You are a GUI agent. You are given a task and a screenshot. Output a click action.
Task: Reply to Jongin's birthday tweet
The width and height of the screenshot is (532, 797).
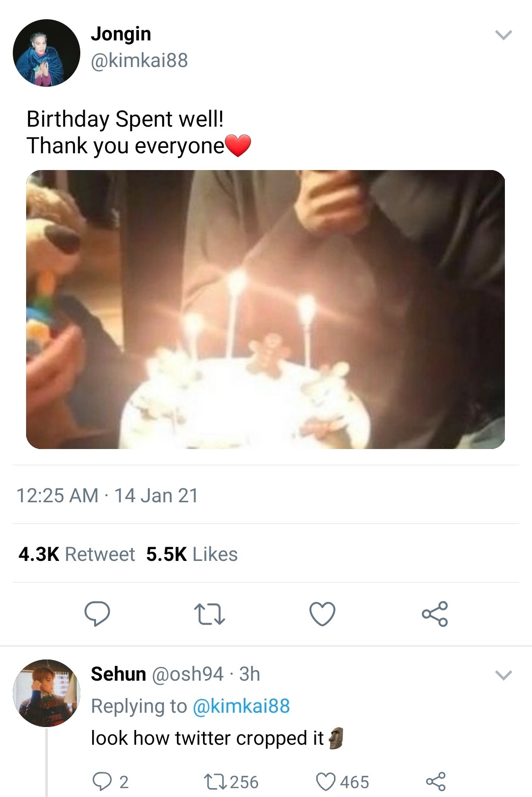pos(97,614)
